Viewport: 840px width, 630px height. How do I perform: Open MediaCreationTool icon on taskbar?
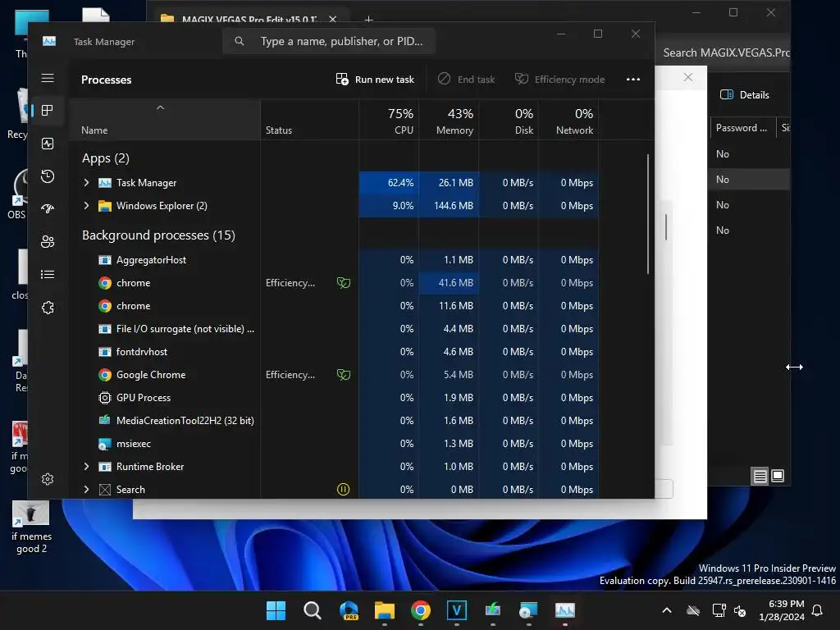[493, 610]
